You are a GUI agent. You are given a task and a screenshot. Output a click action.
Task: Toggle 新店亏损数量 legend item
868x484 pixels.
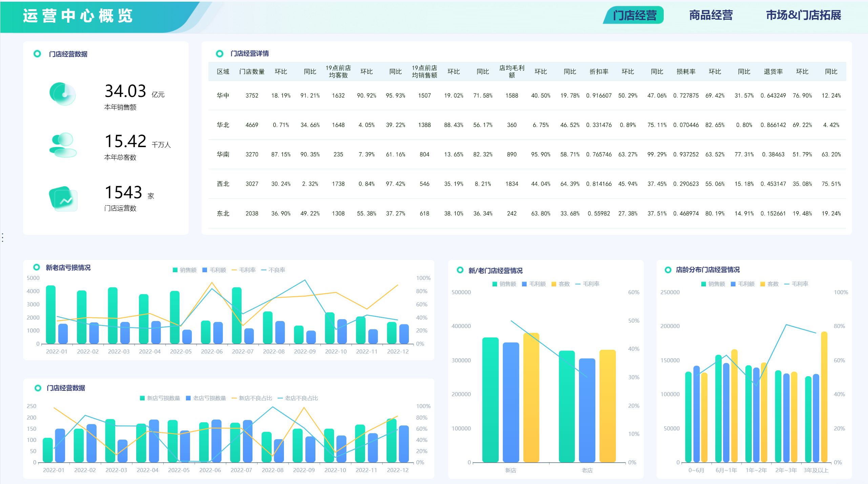tap(160, 398)
